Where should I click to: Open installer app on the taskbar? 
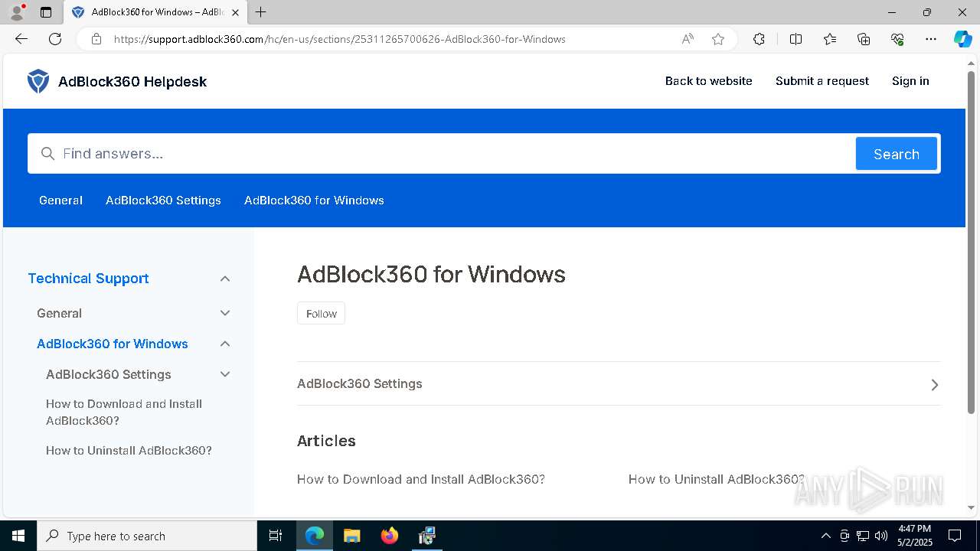426,536
